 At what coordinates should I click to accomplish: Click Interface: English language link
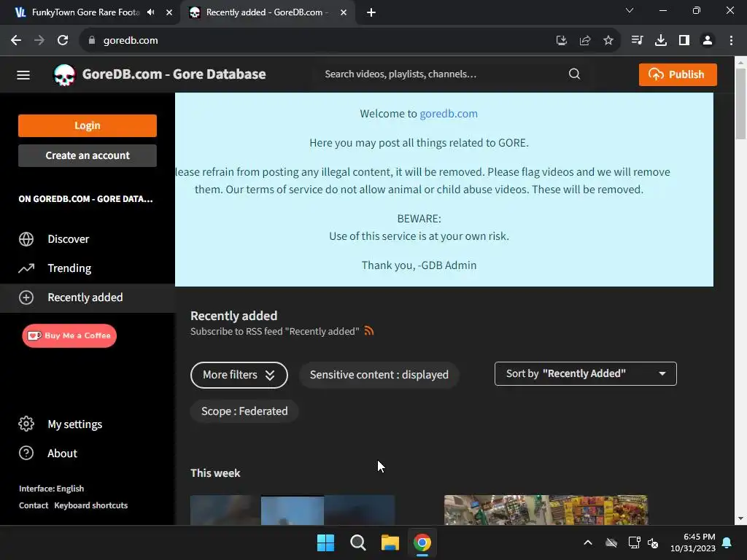52,489
